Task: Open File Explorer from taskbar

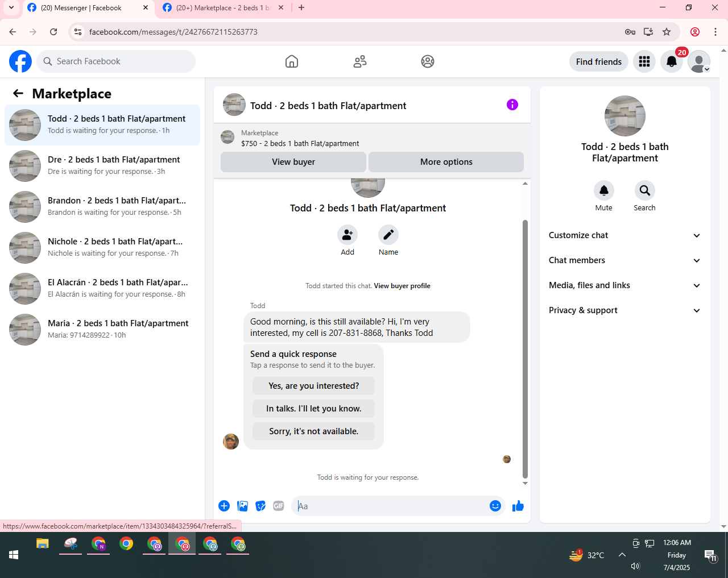Action: click(43, 544)
